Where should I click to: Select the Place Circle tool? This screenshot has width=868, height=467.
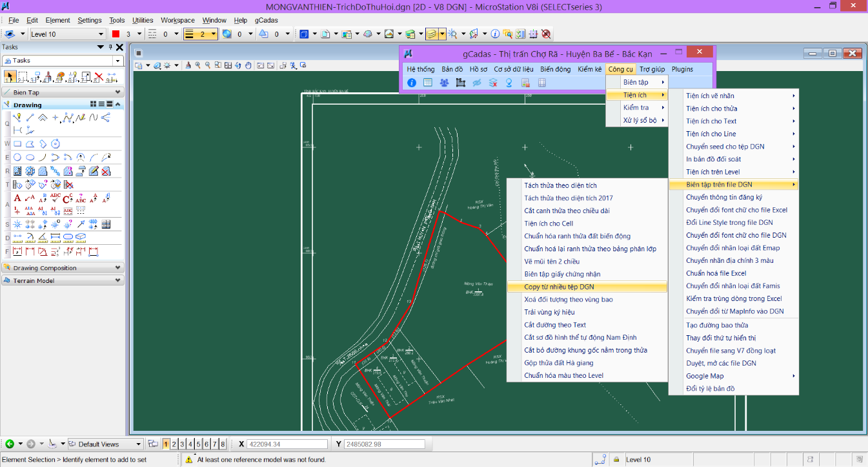(17, 157)
